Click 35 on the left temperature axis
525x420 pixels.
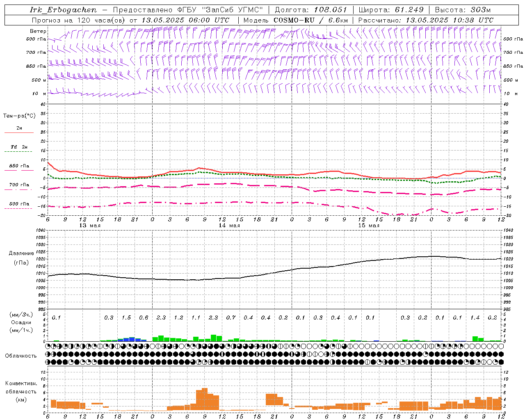[43, 114]
